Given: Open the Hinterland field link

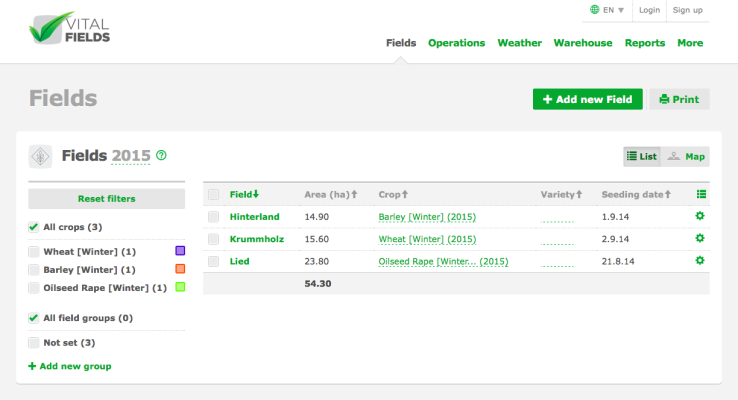Looking at the screenshot, I should [x=255, y=216].
